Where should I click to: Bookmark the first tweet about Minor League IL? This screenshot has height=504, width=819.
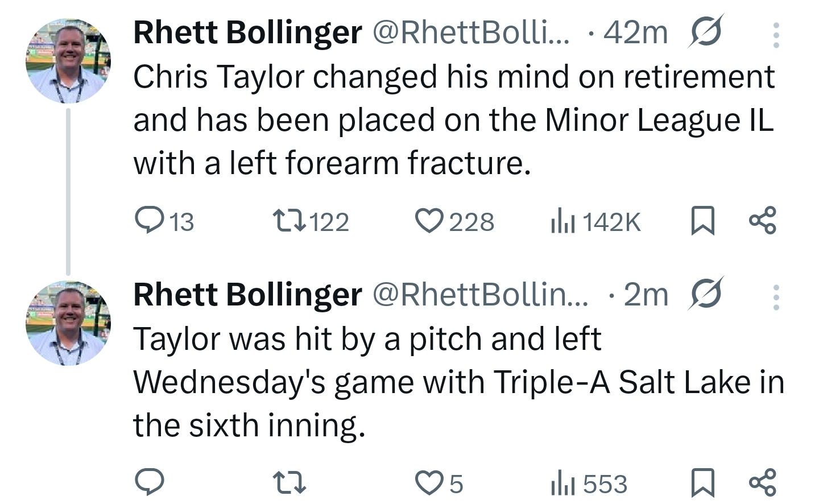point(702,221)
